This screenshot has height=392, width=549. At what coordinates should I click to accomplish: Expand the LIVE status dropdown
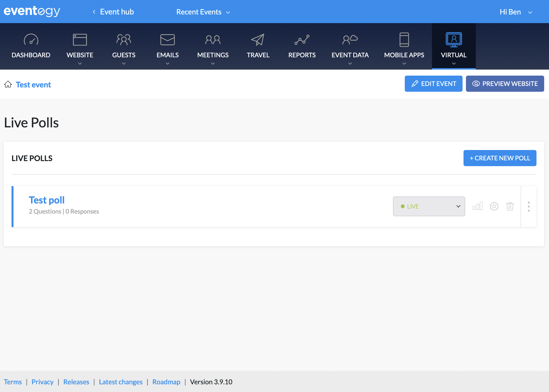point(429,206)
